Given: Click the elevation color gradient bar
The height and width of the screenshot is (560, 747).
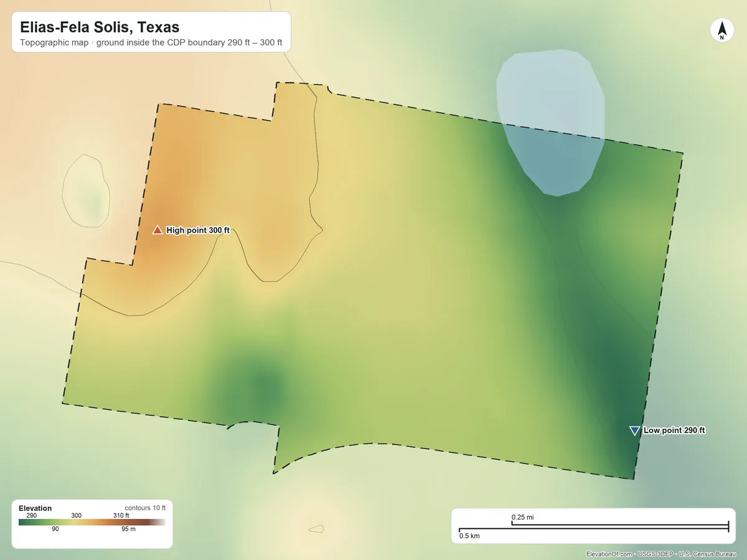Looking at the screenshot, I should pos(92,522).
